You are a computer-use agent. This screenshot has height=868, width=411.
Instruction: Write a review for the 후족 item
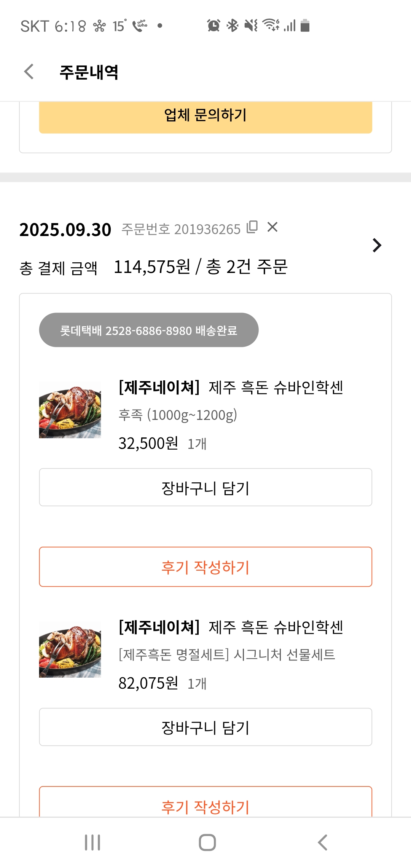pyautogui.click(x=205, y=567)
